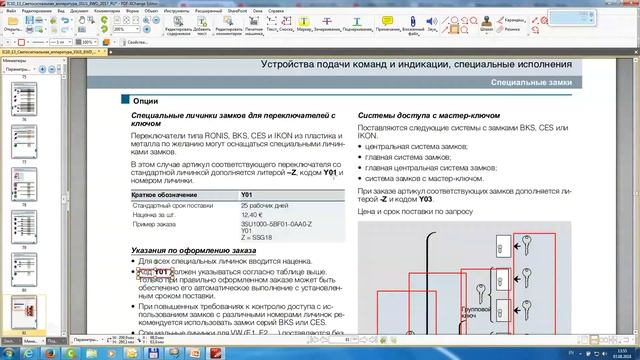Select Редактировать комментарии tool
This screenshot has height=360, width=640.
pyautogui.click(x=228, y=25)
